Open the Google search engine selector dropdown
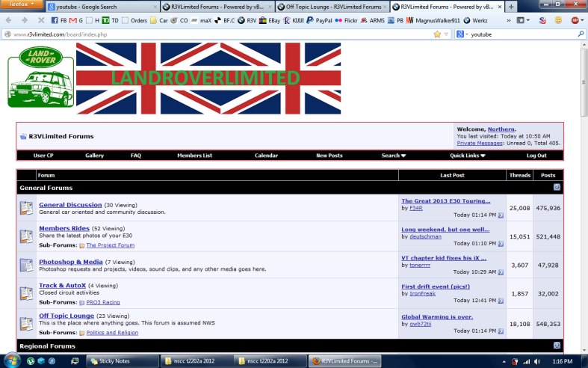Image resolution: width=588 pixels, height=368 pixels. click(x=462, y=34)
